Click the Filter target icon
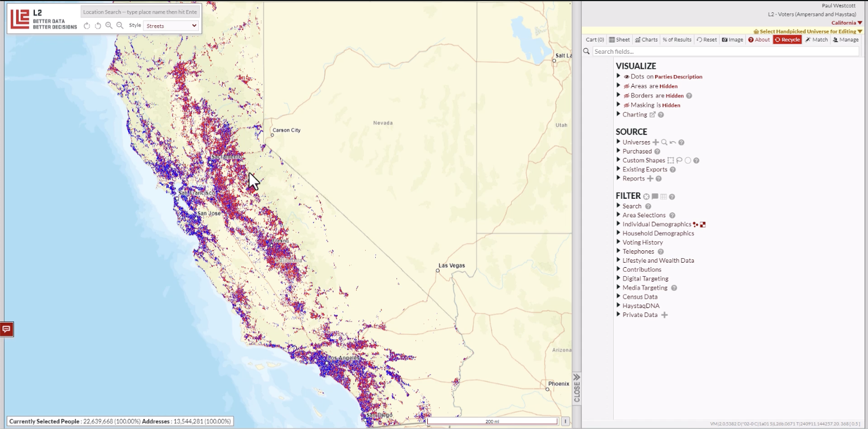 click(646, 197)
